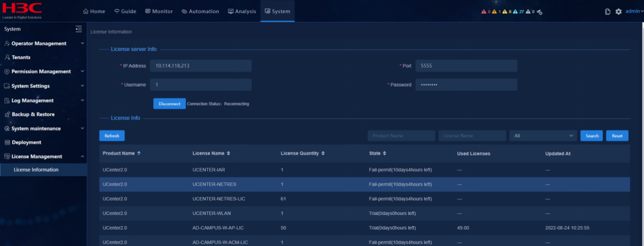This screenshot has height=246, width=644.
Task: Click the license quantity value 61
Action: 283,199
